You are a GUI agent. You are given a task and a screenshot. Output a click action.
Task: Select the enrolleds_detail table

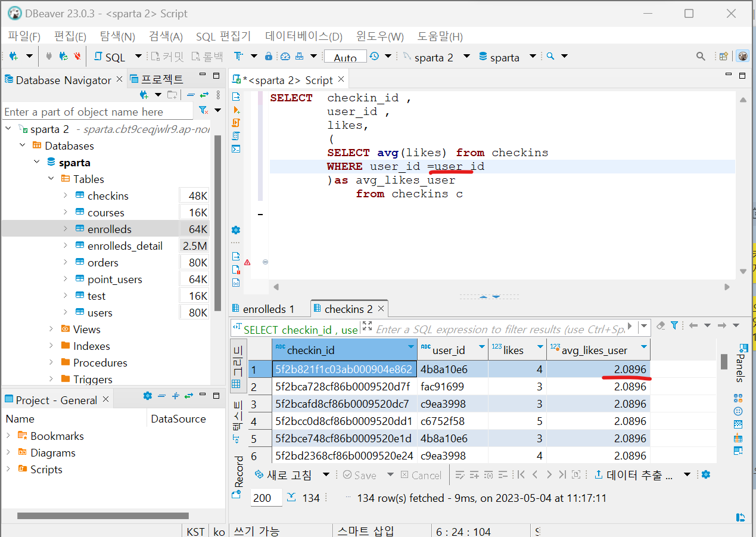(125, 246)
